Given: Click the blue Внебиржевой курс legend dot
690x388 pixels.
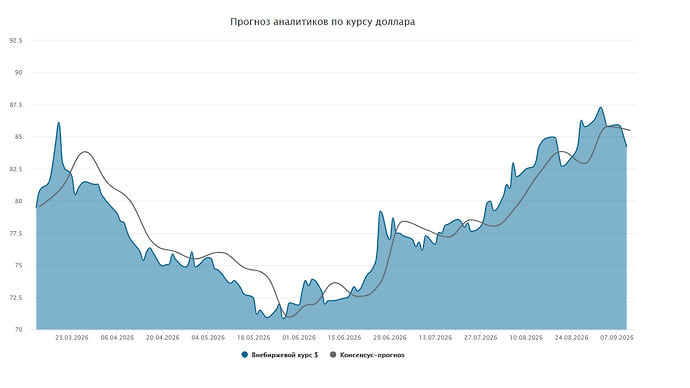Looking at the screenshot, I should 245,355.
